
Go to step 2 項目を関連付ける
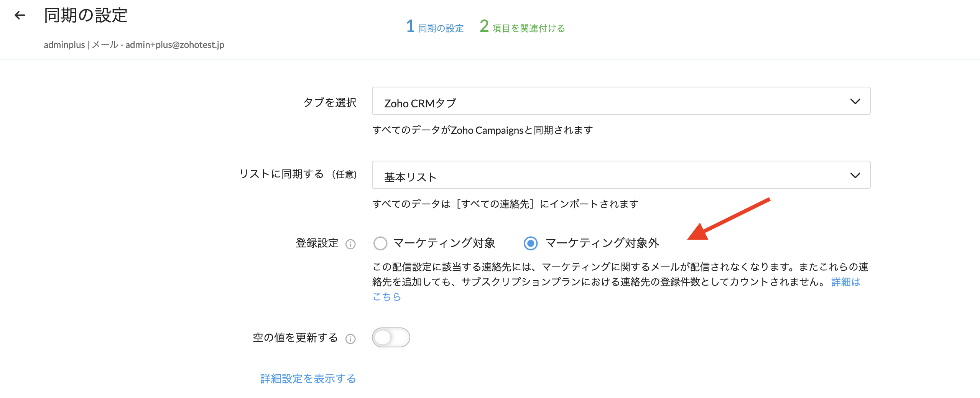(x=528, y=28)
